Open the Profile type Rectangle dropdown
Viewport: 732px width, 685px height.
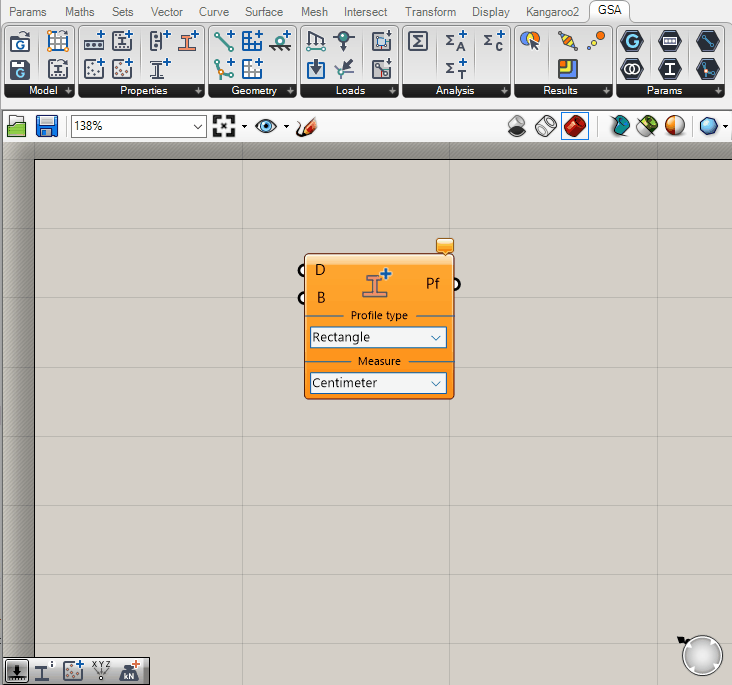[x=378, y=338]
